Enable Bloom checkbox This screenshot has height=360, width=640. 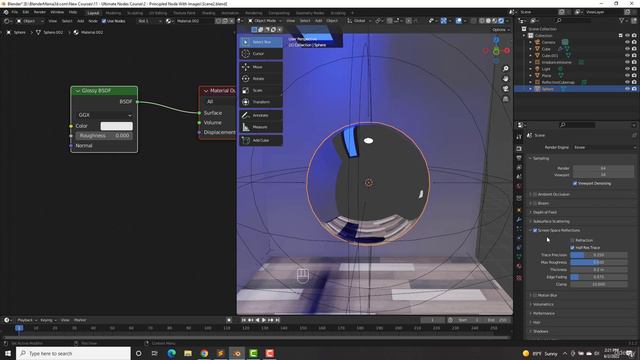tap(535, 203)
